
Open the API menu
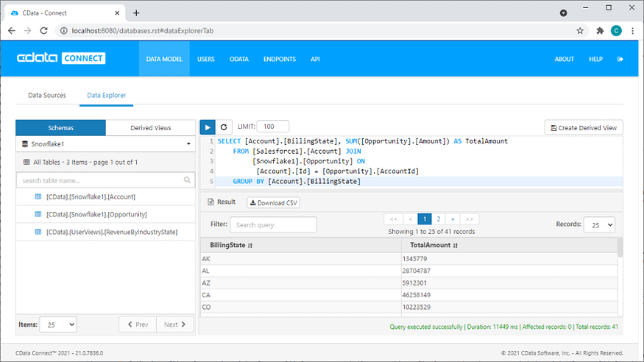315,59
